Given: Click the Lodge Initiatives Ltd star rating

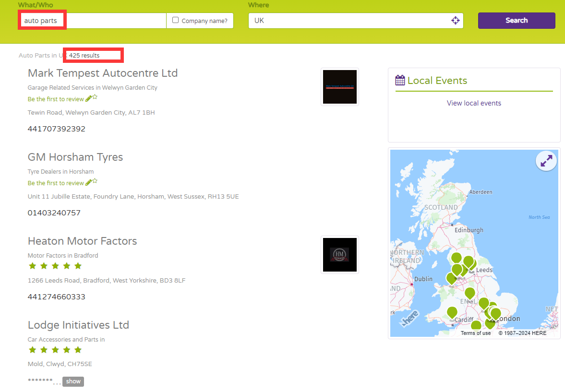Looking at the screenshot, I should point(55,350).
